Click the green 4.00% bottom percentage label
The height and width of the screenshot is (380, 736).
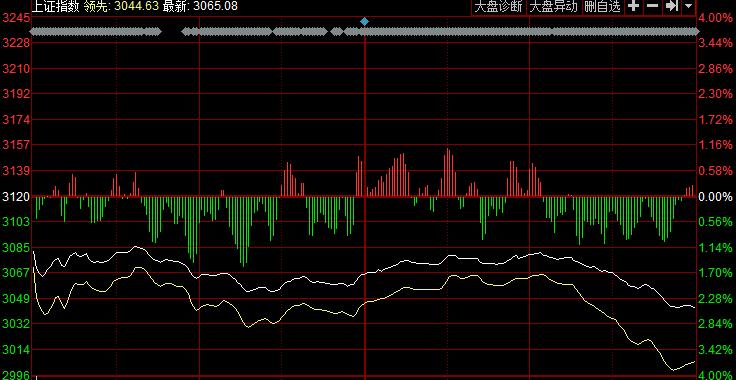(x=715, y=375)
